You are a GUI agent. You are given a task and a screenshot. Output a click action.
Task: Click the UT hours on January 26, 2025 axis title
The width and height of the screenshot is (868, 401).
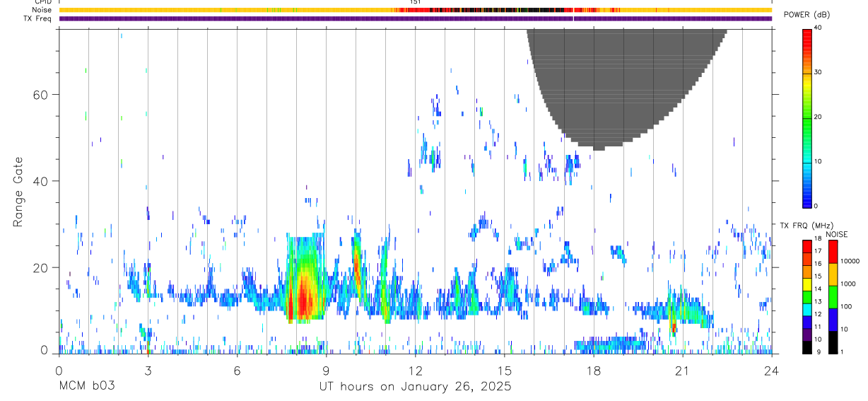[416, 387]
